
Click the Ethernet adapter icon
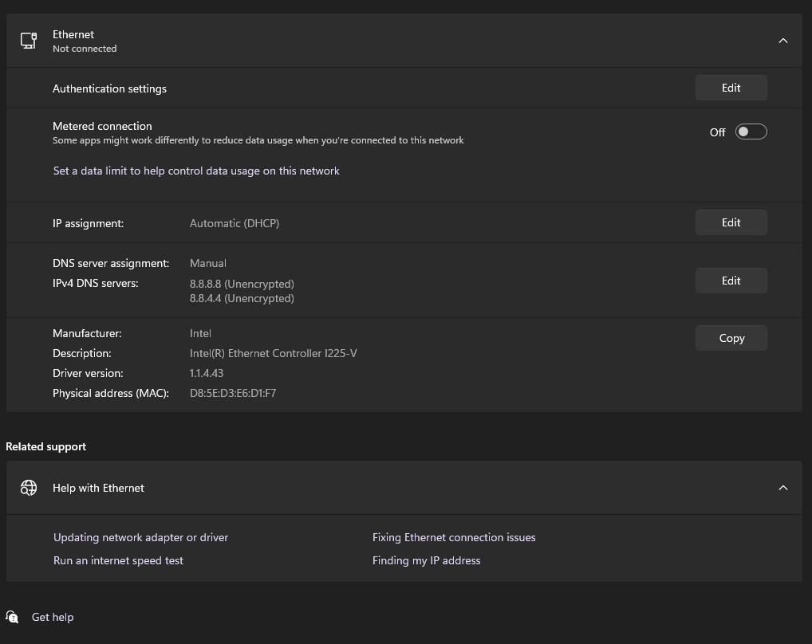point(29,40)
